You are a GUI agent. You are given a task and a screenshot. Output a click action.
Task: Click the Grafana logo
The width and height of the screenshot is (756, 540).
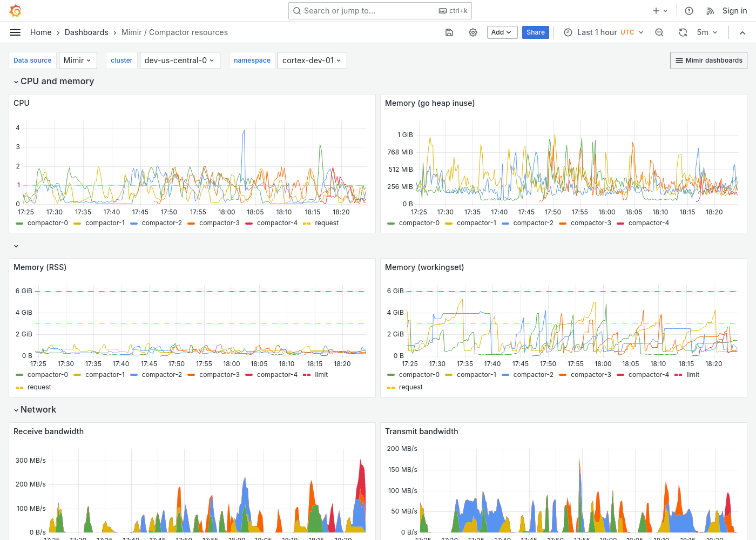15,10
